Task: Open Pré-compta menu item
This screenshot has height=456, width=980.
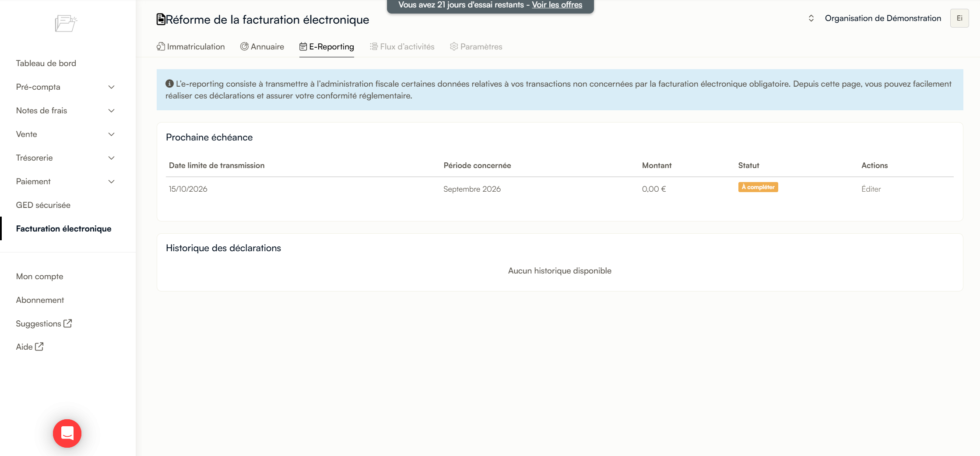Action: [38, 87]
